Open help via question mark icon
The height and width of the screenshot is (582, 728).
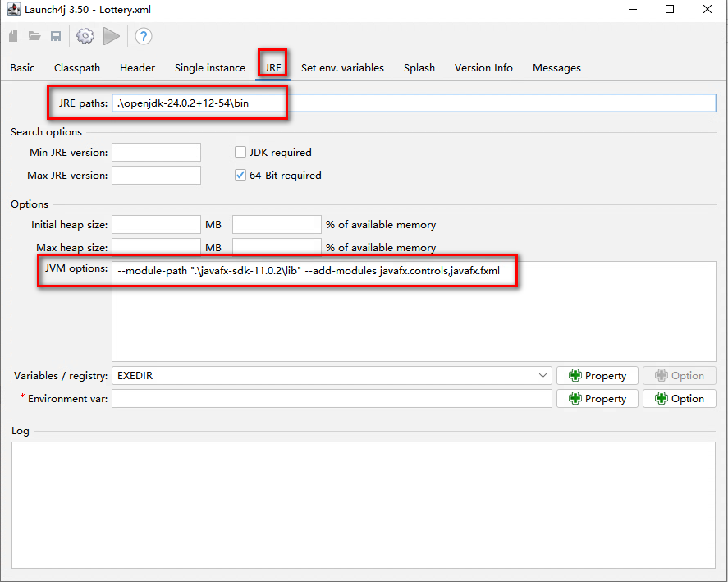coord(144,36)
